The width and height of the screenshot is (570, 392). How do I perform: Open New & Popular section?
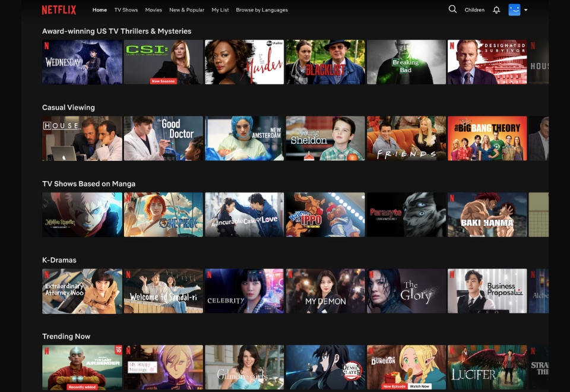point(186,10)
